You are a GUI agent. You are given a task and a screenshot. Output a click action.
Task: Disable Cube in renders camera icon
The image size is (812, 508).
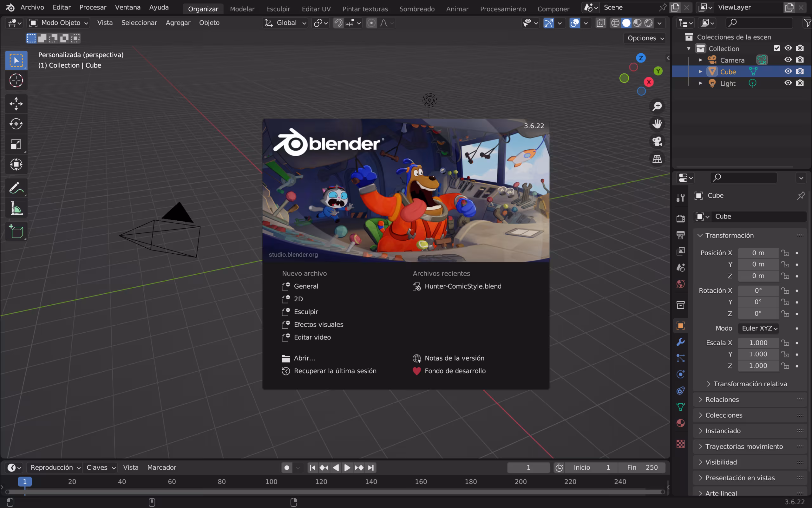pyautogui.click(x=800, y=71)
